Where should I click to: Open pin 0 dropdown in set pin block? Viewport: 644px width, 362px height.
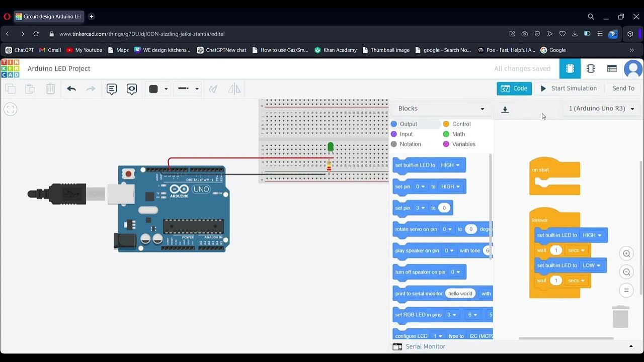tap(421, 187)
